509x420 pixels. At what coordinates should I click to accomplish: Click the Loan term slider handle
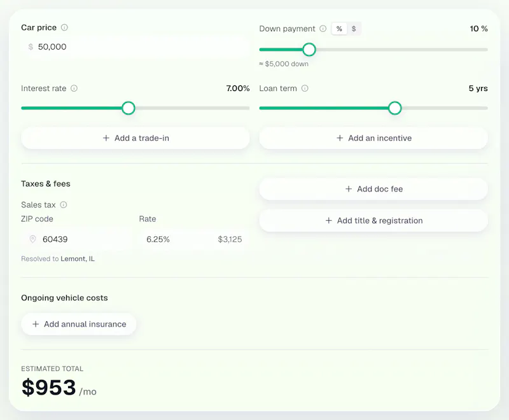[394, 108]
